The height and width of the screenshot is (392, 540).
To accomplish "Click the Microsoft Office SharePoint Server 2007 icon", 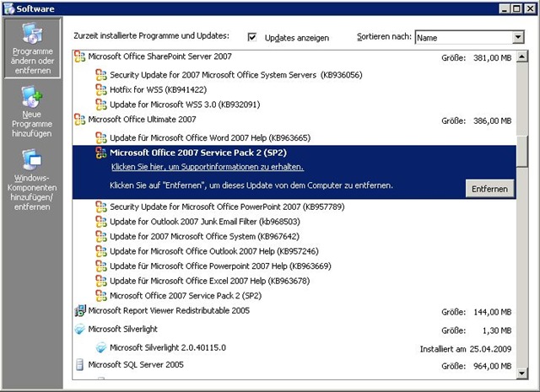I will tap(80, 58).
